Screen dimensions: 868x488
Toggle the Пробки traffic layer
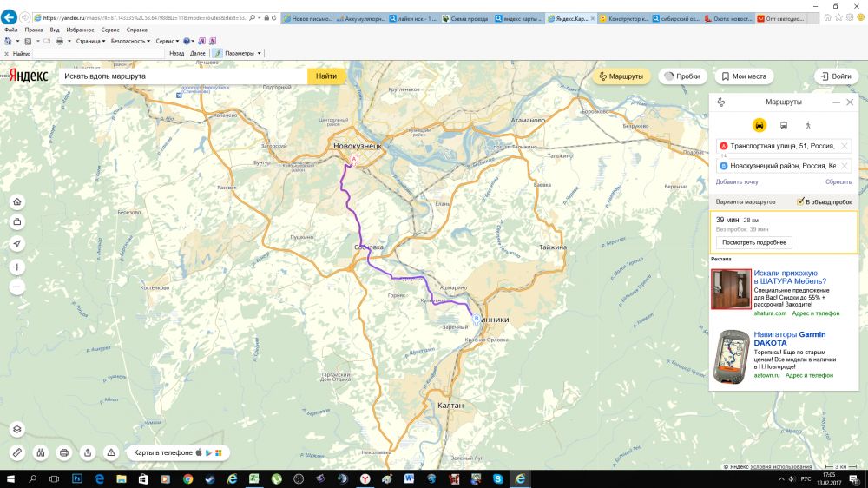point(681,76)
